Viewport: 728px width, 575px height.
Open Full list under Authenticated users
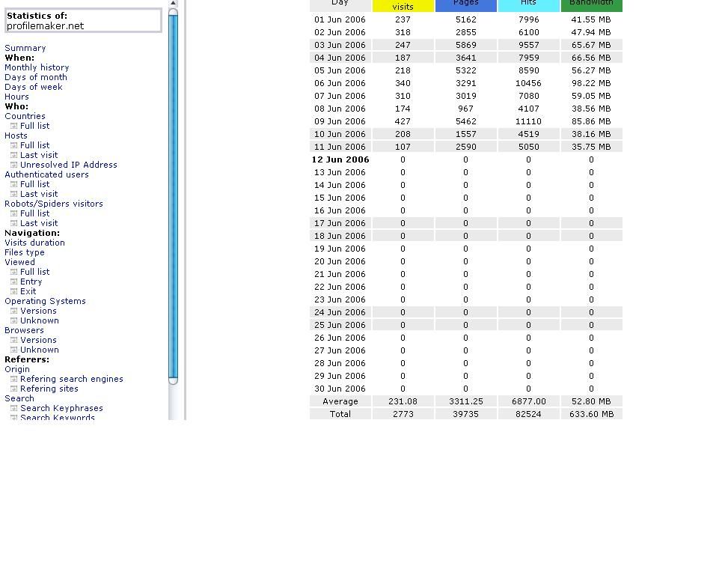pyautogui.click(x=35, y=184)
